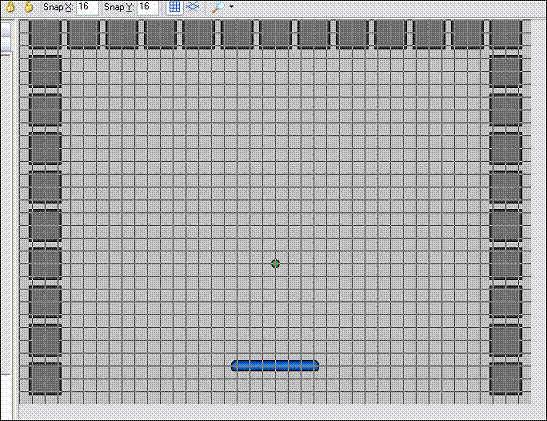This screenshot has height=421, width=547.
Task: Open the dropdown arrow beside the magnifier
Action: point(231,7)
